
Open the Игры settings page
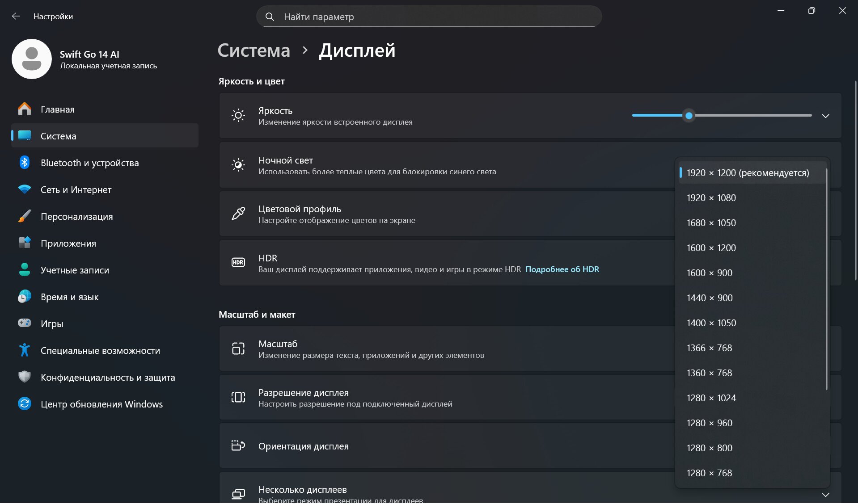pyautogui.click(x=52, y=324)
